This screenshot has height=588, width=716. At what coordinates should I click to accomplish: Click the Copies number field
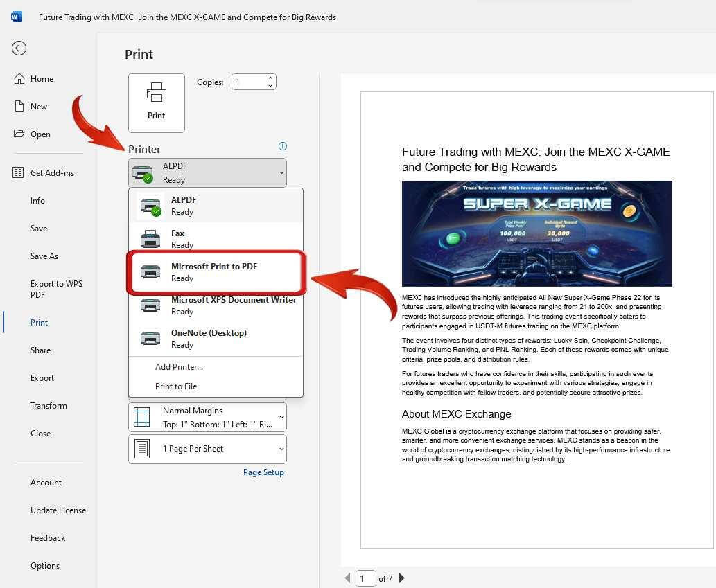pos(250,82)
